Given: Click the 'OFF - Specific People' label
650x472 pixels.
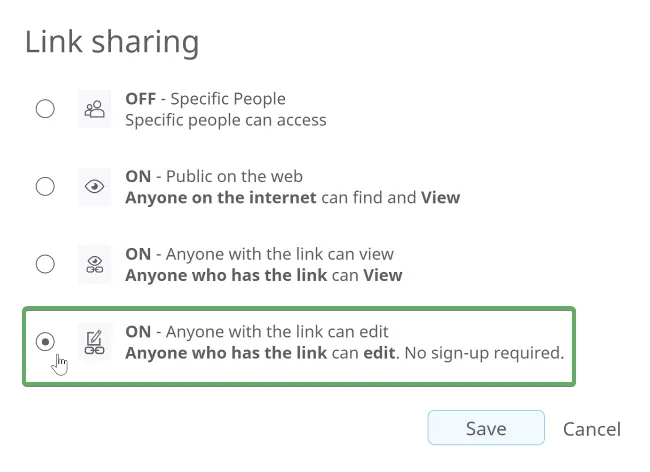Looking at the screenshot, I should pyautogui.click(x=206, y=99).
